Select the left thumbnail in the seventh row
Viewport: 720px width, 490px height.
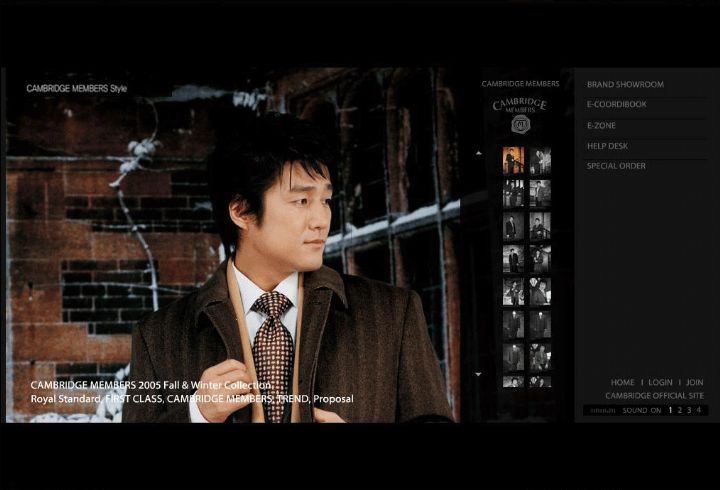513,357
